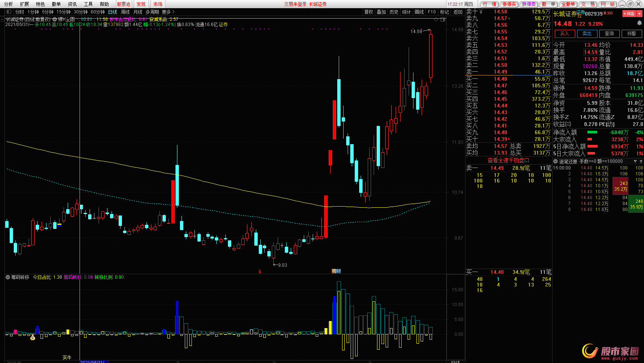The width and height of the screenshot is (644, 363).
Task: Click the money bag icon in indicator panel
Action: pos(33,337)
